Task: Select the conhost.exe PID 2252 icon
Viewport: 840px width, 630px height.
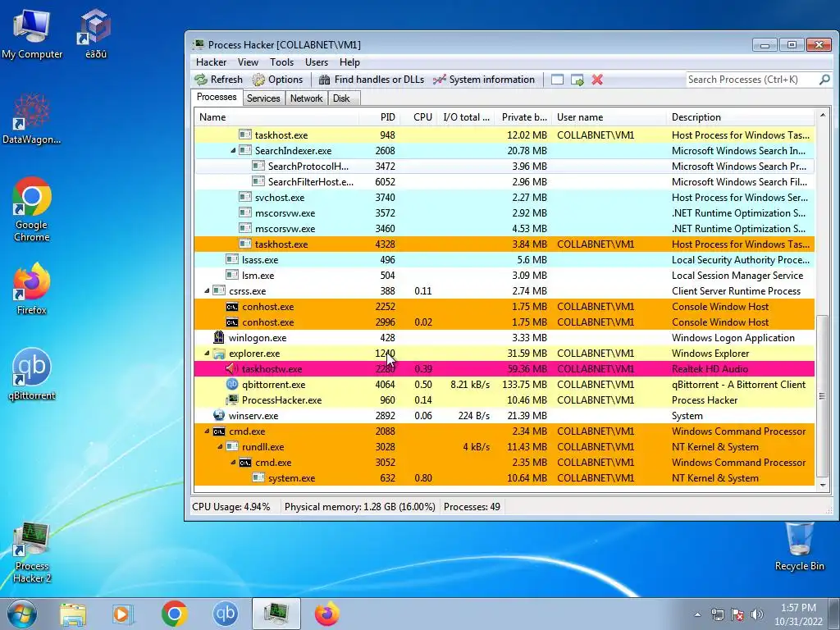Action: (232, 307)
